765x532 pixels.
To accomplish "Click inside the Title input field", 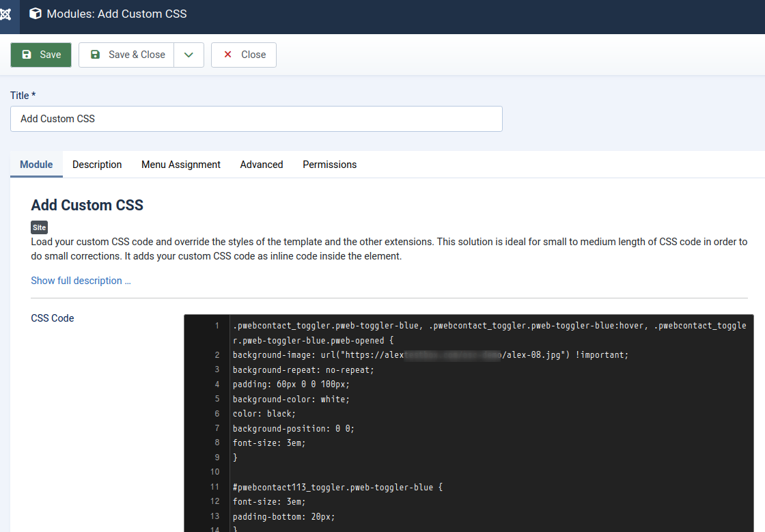I will tap(256, 119).
